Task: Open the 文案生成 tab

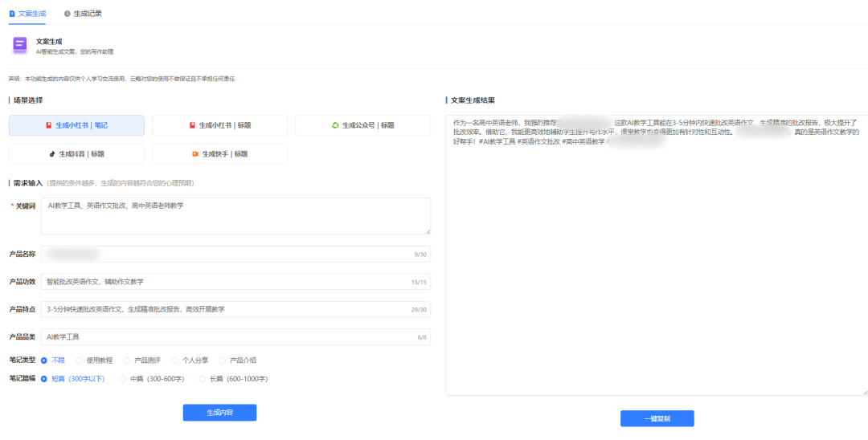Action: pyautogui.click(x=27, y=14)
